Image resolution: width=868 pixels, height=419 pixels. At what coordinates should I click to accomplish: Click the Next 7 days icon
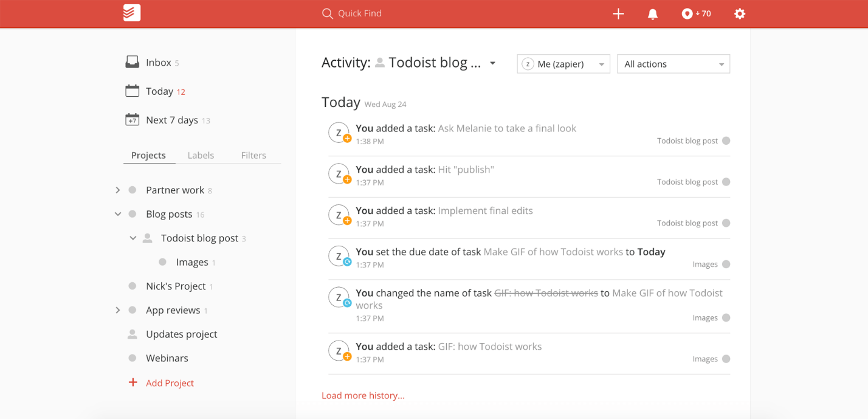coord(132,120)
